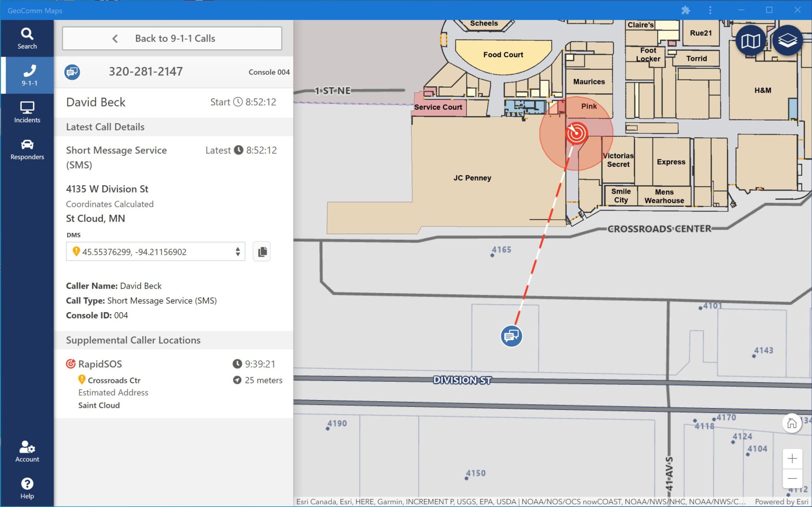Click the SMS chat icon beside 320-281-2147
812x507 pixels.
pyautogui.click(x=72, y=72)
